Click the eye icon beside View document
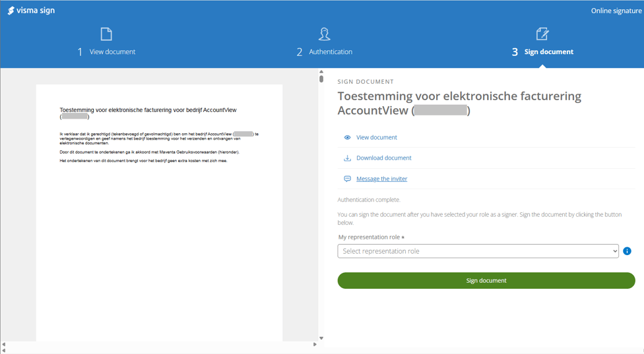Image resolution: width=644 pixels, height=354 pixels. pyautogui.click(x=347, y=138)
